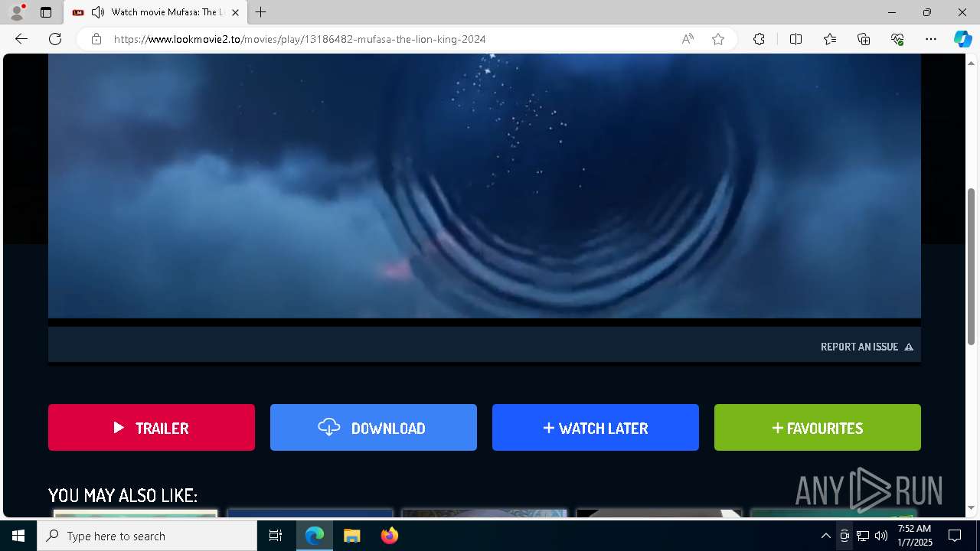Open Settings and more menu

coord(931,39)
